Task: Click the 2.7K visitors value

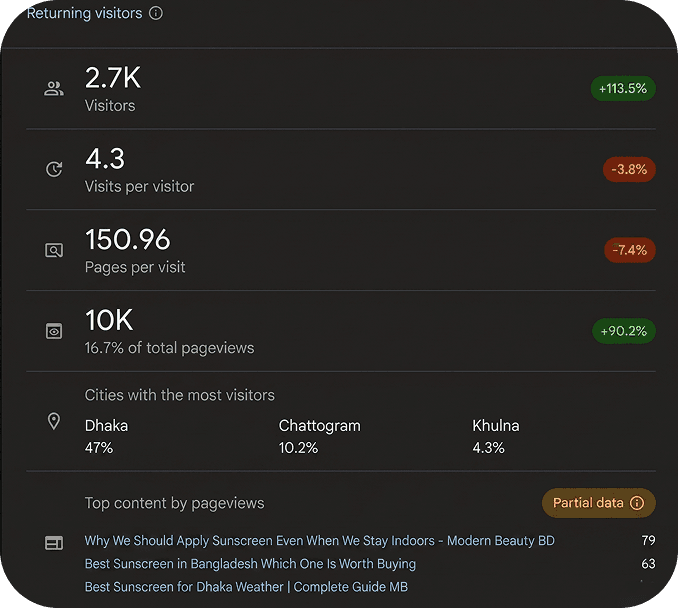Action: coord(113,78)
